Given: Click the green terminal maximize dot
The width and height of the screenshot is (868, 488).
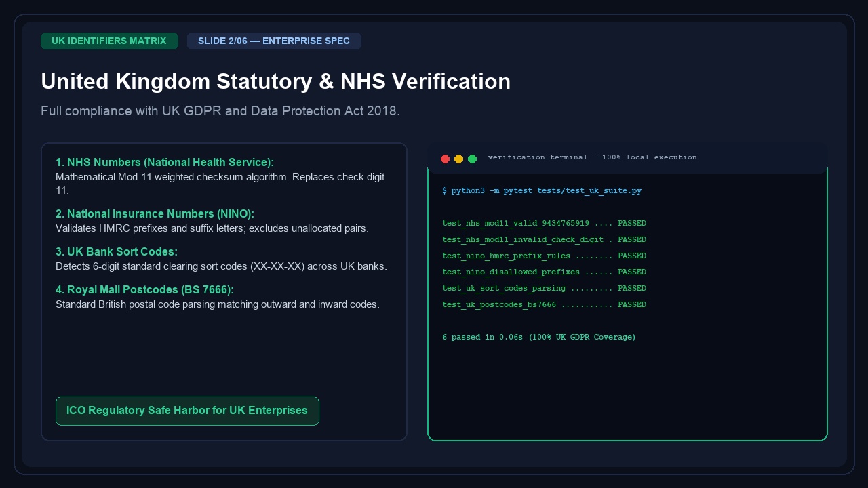Looking at the screenshot, I should [472, 159].
